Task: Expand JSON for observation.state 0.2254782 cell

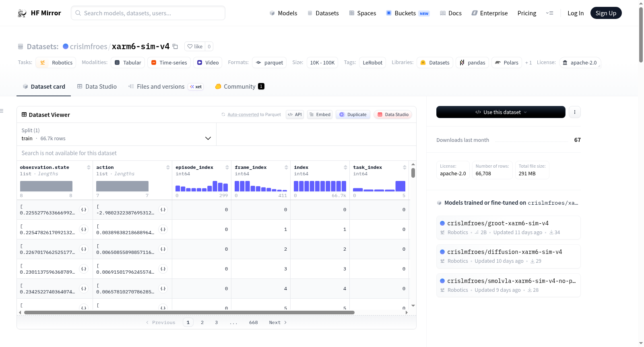Action: (x=84, y=229)
